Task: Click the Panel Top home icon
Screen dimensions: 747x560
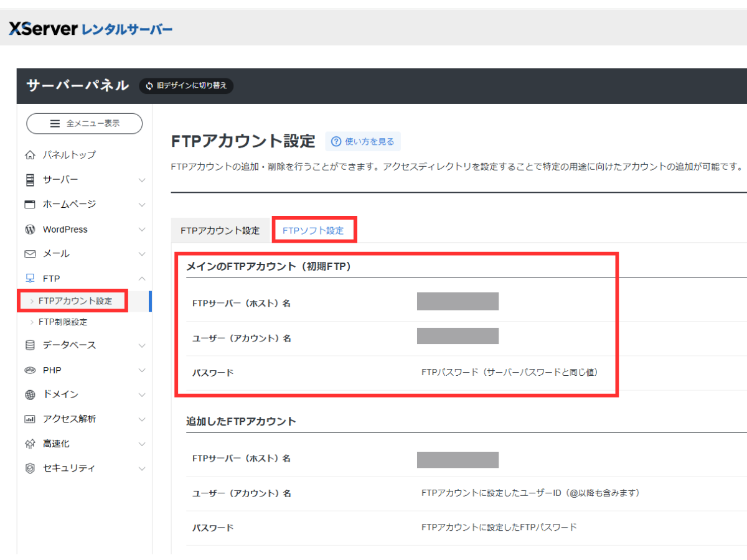Action: (x=30, y=155)
